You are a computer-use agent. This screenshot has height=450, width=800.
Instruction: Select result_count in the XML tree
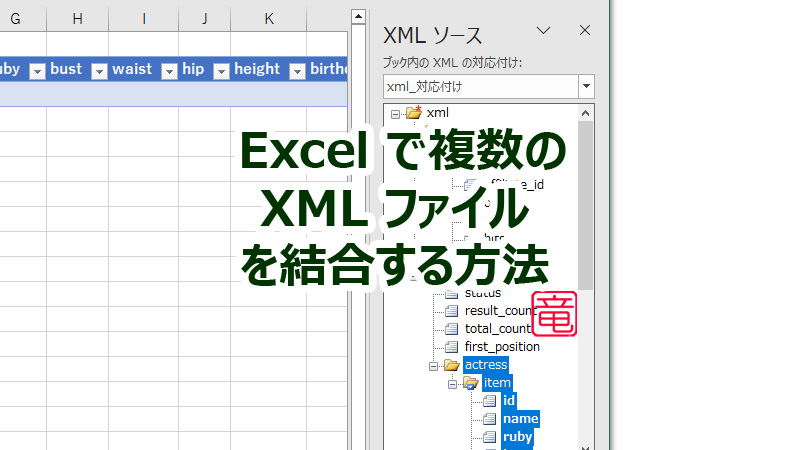499,311
